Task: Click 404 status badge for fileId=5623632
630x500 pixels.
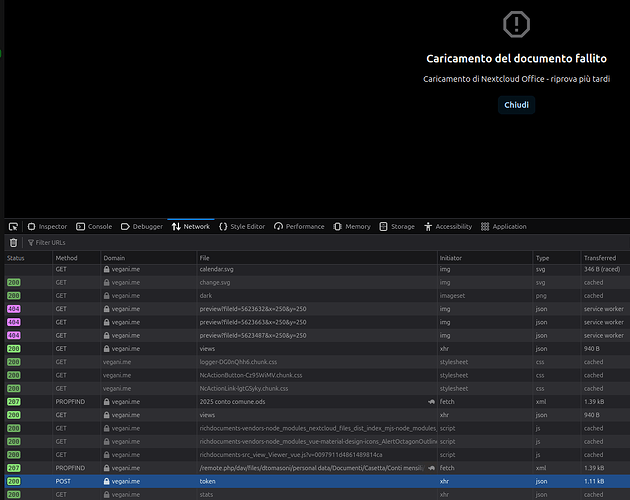Action: (x=14, y=309)
